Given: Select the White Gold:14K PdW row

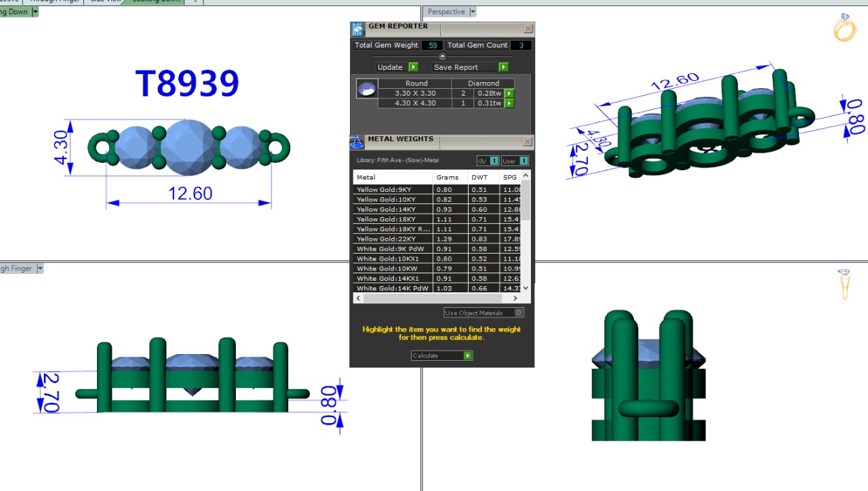Looking at the screenshot, I should point(437,288).
